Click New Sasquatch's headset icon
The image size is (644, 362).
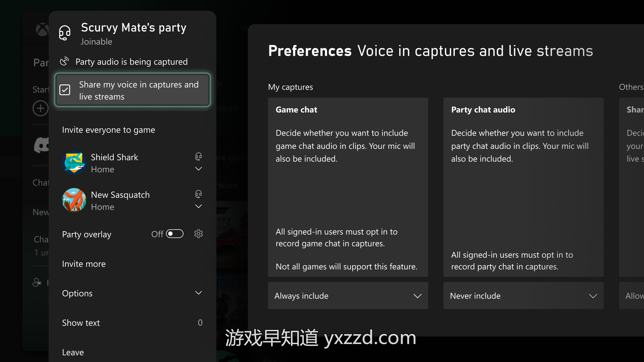click(x=199, y=194)
